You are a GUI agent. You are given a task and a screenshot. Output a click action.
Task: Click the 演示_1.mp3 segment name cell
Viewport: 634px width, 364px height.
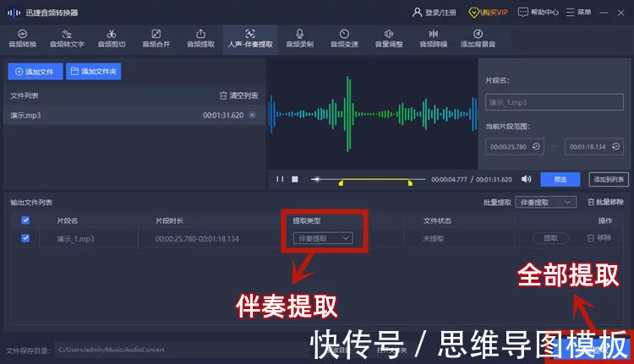pyautogui.click(x=75, y=239)
